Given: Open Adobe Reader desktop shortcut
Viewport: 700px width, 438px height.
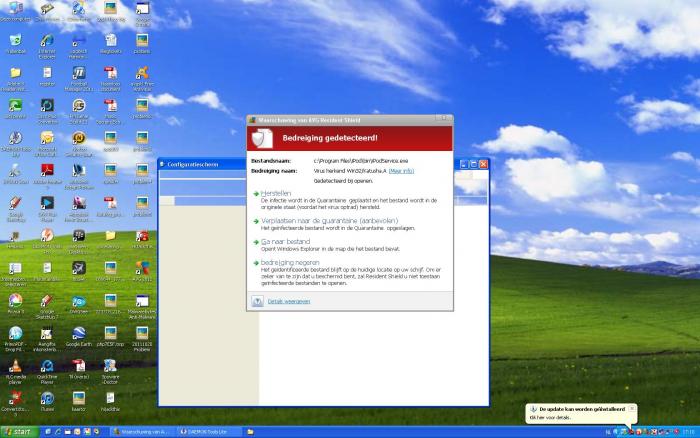Looking at the screenshot, I should 47,175.
